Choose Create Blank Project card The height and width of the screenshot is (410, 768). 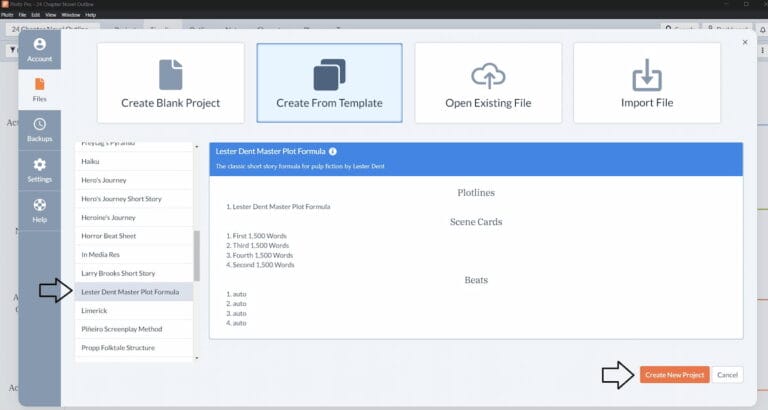[170, 83]
